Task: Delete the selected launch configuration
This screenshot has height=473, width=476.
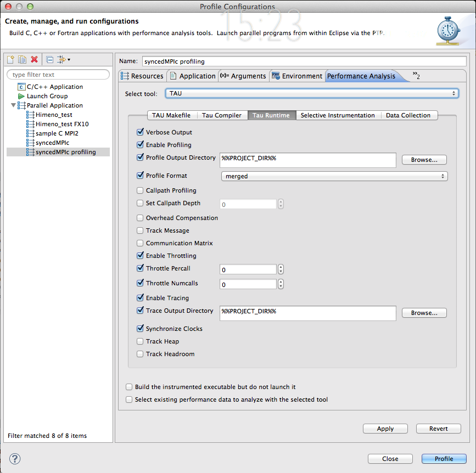Action: 34,59
